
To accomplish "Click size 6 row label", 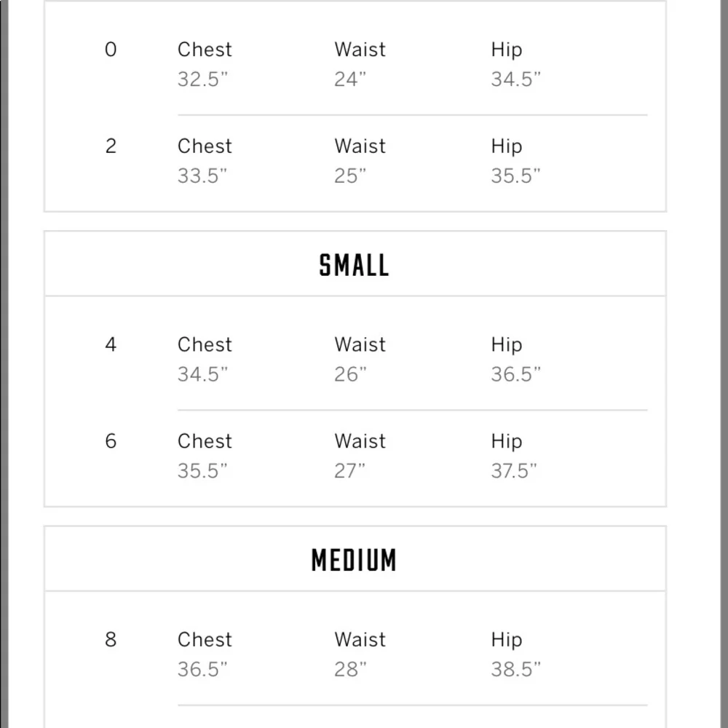I will pyautogui.click(x=111, y=441).
